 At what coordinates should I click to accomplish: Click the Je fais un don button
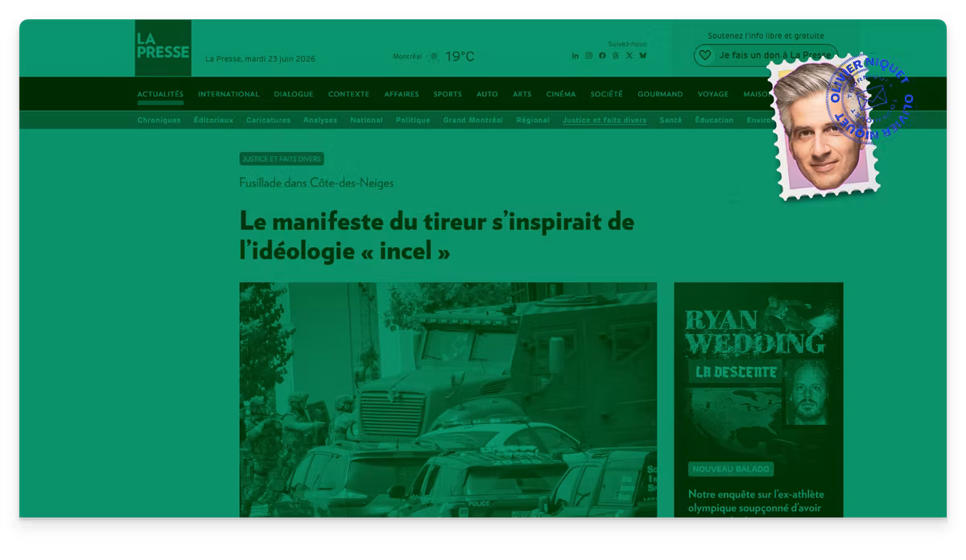[x=766, y=56]
